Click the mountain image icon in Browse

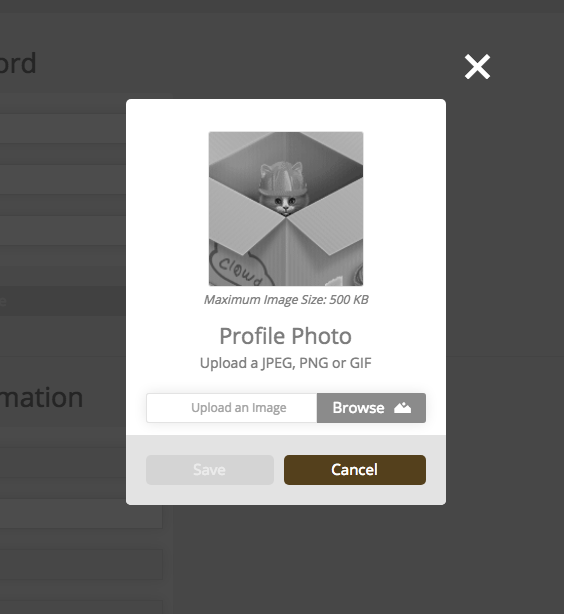tap(402, 408)
